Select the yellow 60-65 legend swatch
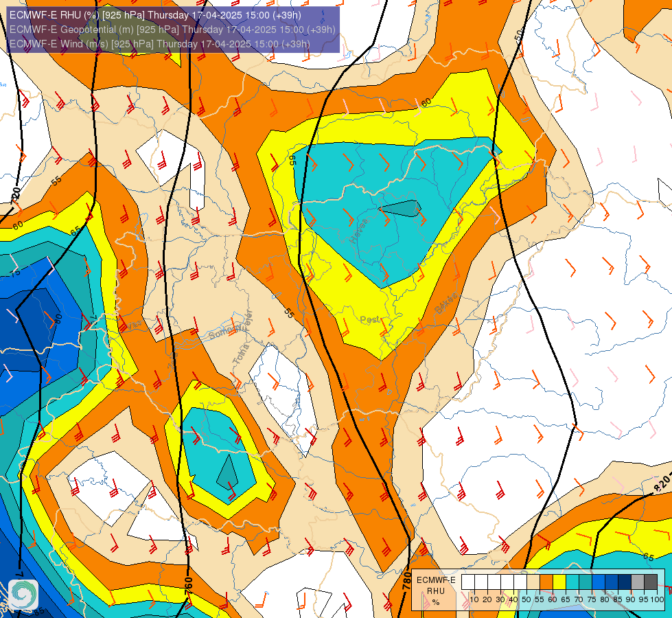The height and width of the screenshot is (618, 672). pyautogui.click(x=559, y=582)
